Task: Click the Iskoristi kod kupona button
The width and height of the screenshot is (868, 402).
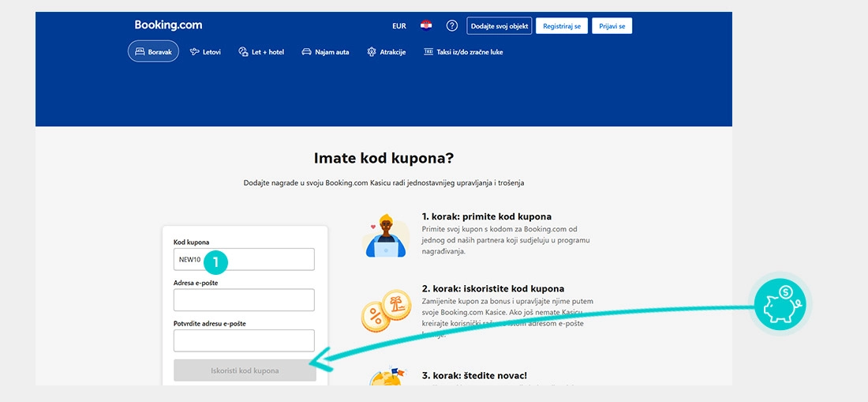Action: [245, 370]
